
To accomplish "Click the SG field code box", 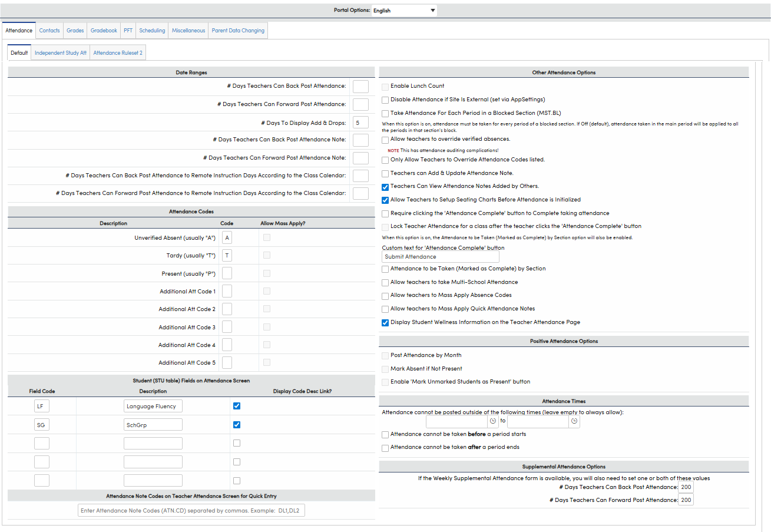I will pos(42,425).
